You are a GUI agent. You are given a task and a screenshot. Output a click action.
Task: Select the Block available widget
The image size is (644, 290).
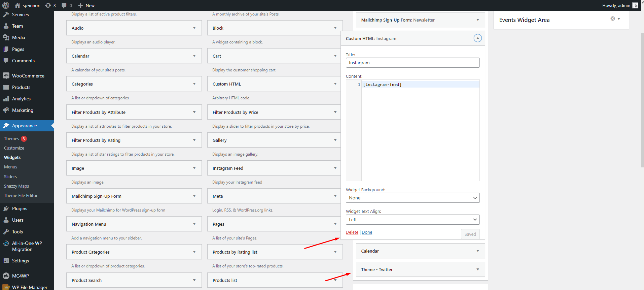point(275,28)
